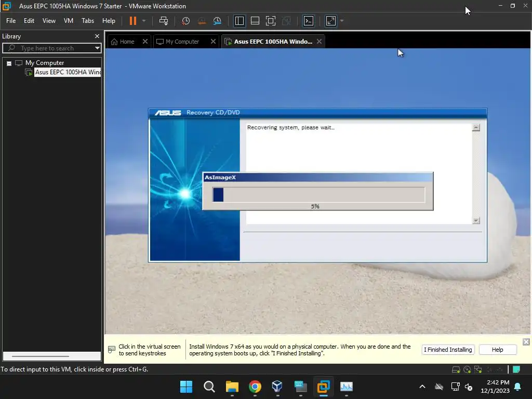The height and width of the screenshot is (399, 532).
Task: Click the CD/DVD drive status icon
Action: tap(467, 369)
